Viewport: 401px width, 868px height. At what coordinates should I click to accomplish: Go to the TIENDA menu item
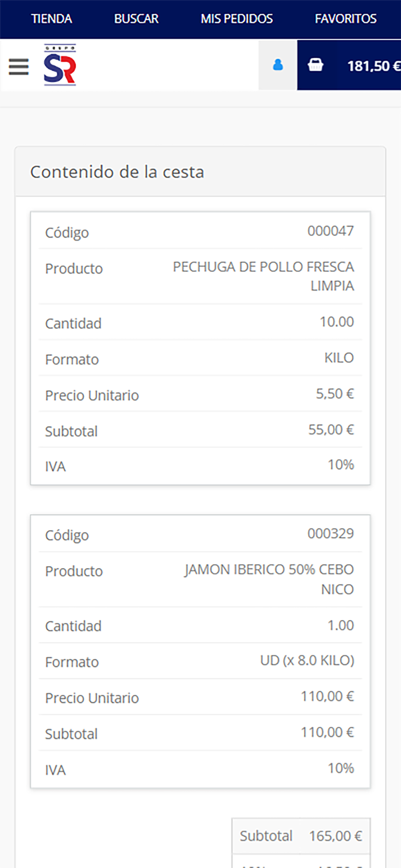51,19
